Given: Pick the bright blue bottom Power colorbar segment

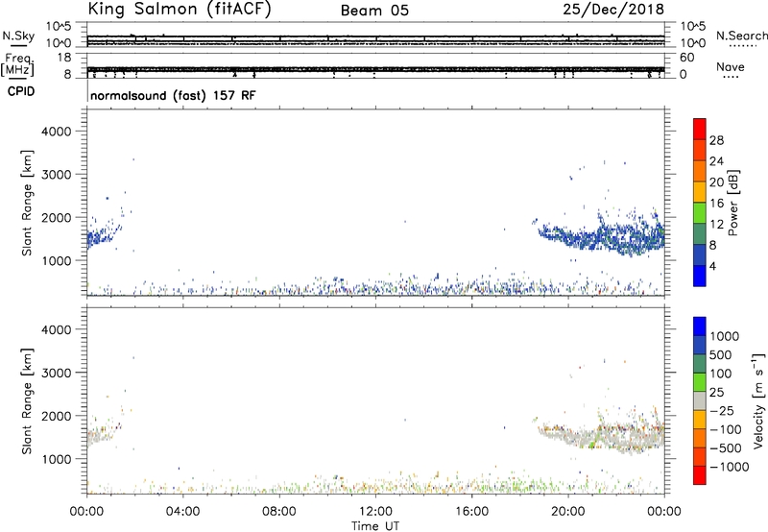Looking at the screenshot, I should (x=700, y=276).
